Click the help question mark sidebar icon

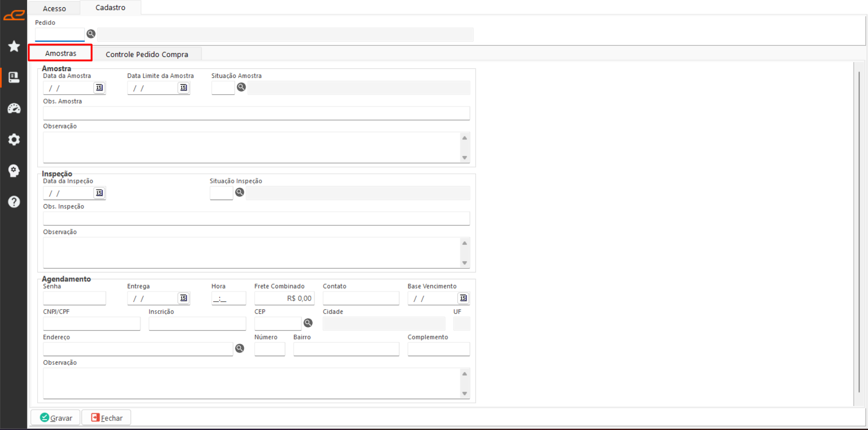[14, 202]
